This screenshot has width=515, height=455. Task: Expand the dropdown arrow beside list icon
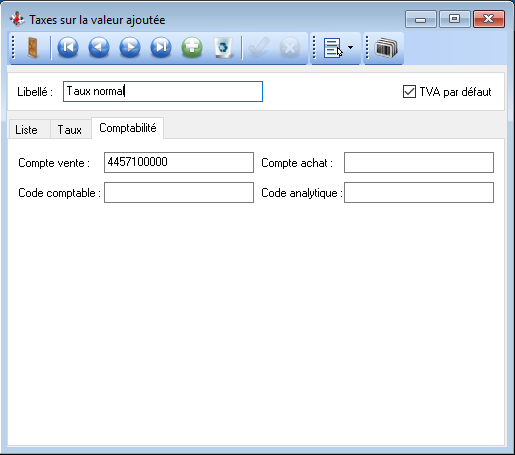click(x=350, y=48)
